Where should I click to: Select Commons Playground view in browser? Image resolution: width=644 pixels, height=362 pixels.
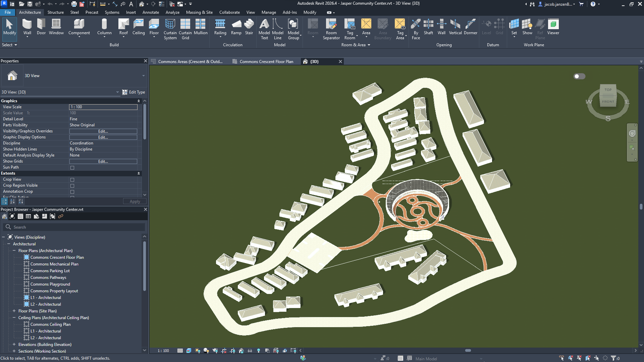coord(50,284)
